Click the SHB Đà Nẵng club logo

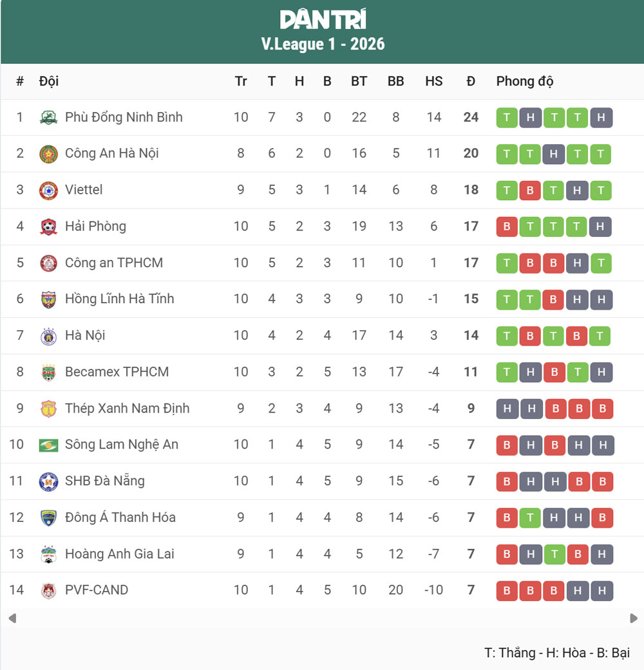coord(48,481)
